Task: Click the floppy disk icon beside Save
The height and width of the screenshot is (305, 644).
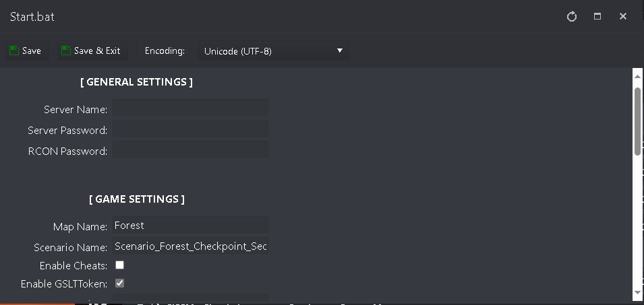Action: coord(14,50)
